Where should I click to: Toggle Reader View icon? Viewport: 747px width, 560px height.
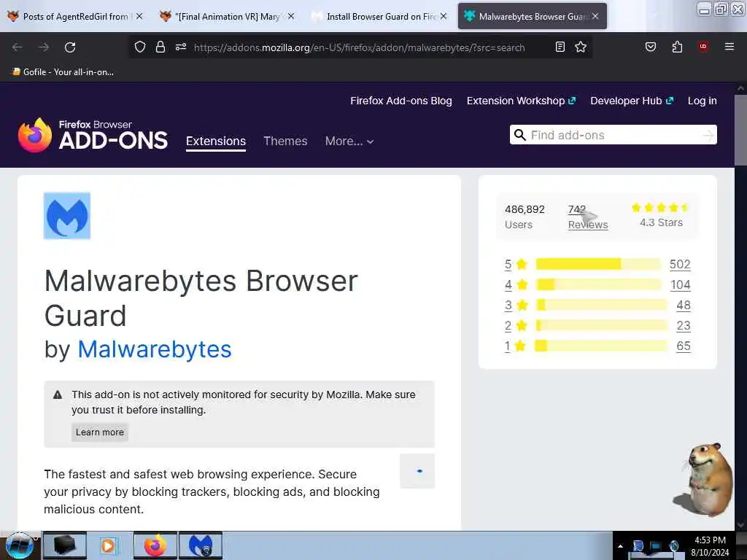(x=560, y=47)
